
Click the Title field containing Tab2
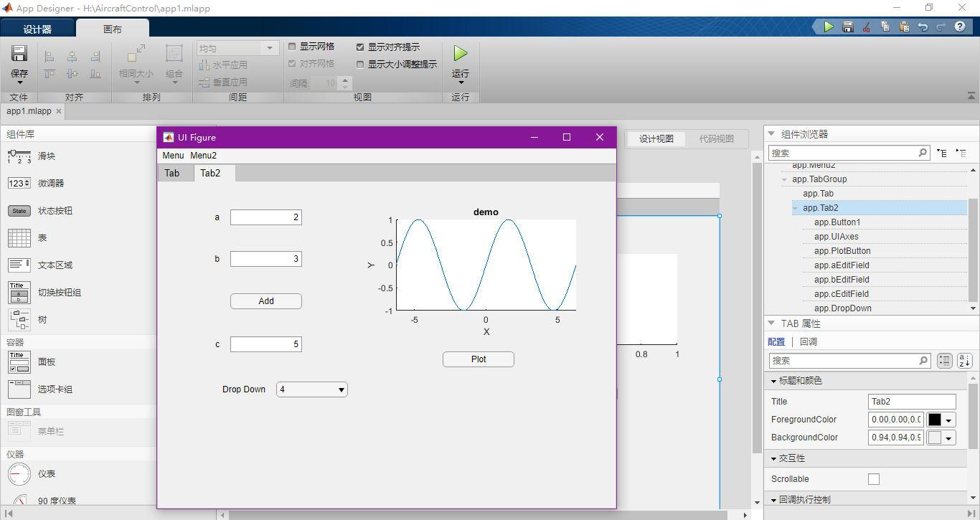click(x=912, y=402)
